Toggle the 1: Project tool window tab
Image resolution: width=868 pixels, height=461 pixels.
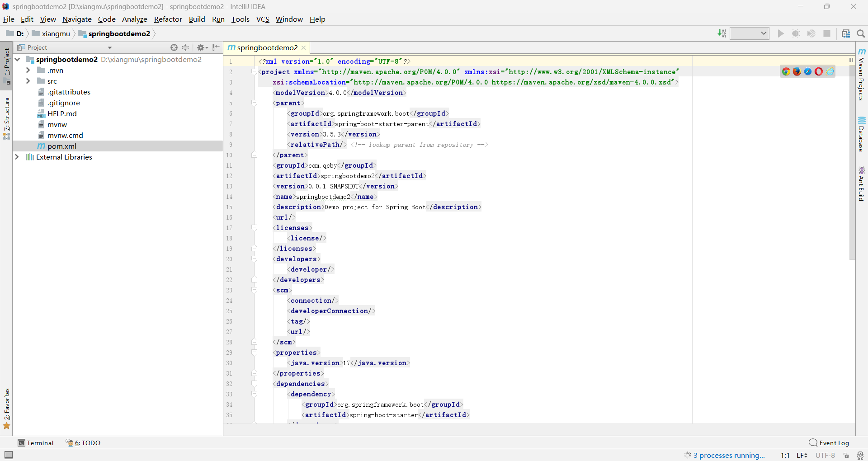tap(7, 66)
